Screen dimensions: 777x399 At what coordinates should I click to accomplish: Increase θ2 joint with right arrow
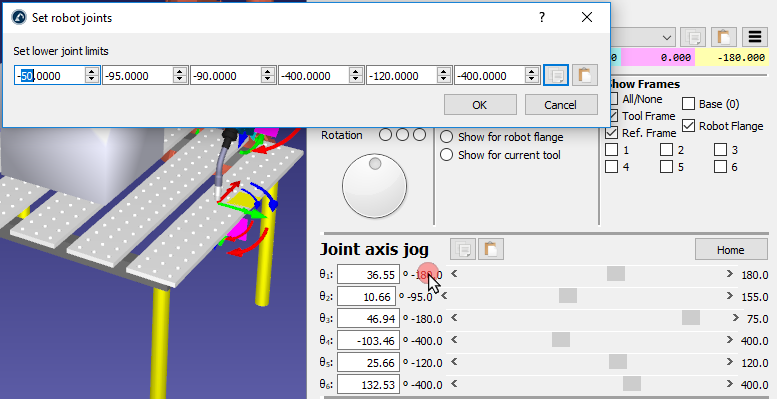[729, 296]
